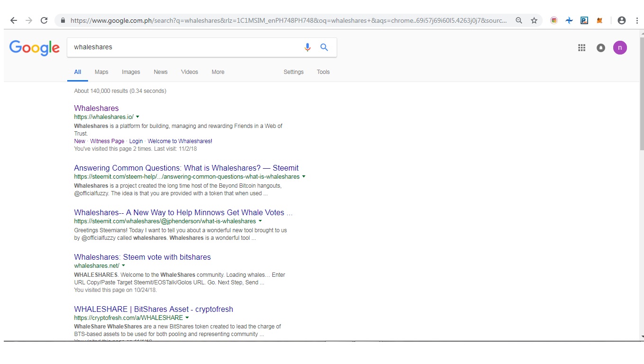
Task: Switch to the Videos tab
Action: pos(189,72)
